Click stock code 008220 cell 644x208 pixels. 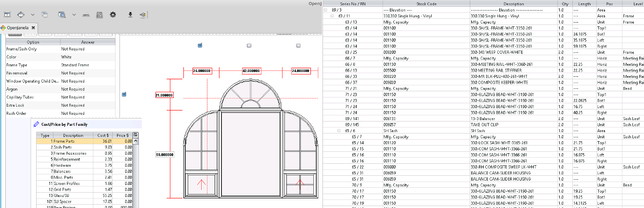(x=425, y=76)
